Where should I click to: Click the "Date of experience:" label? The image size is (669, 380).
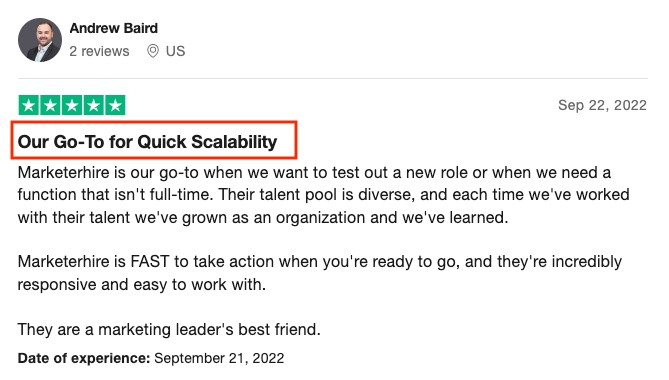pos(84,358)
